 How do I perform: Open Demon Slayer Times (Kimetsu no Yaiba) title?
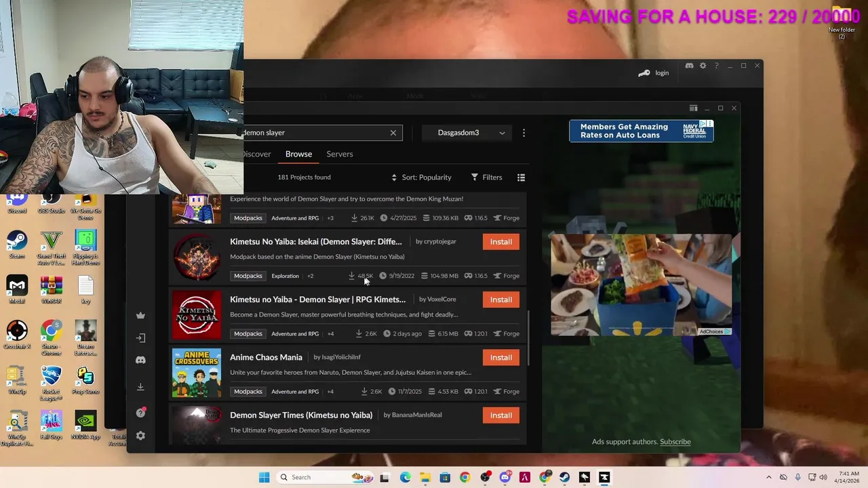pyautogui.click(x=301, y=415)
